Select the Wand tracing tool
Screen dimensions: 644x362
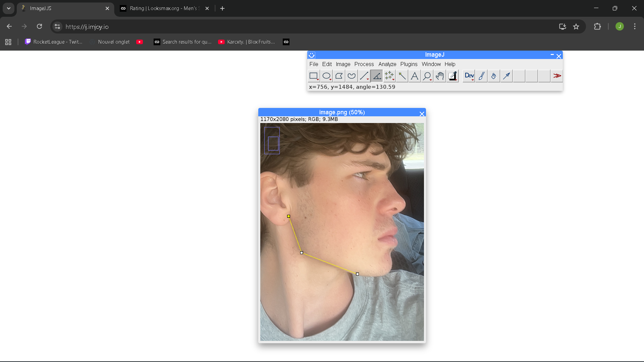point(402,76)
